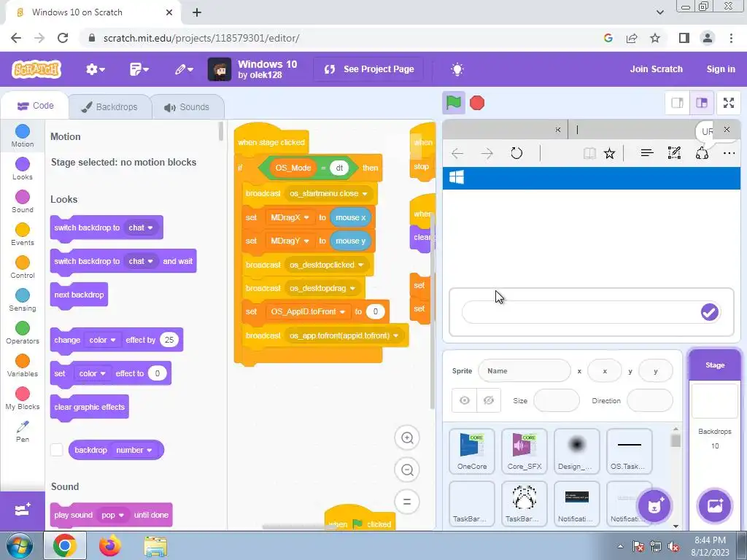Click the sprite Name input field
The image size is (747, 560).
(524, 370)
